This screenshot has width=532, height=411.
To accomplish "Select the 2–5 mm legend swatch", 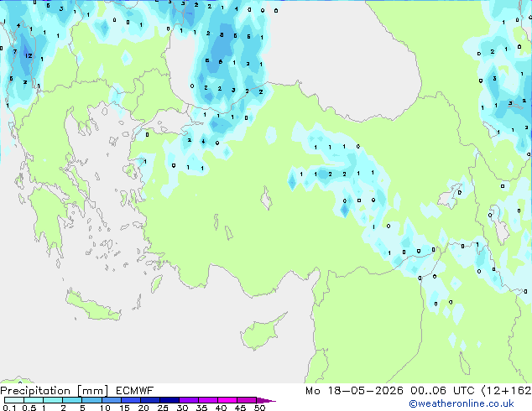I will point(72,400).
